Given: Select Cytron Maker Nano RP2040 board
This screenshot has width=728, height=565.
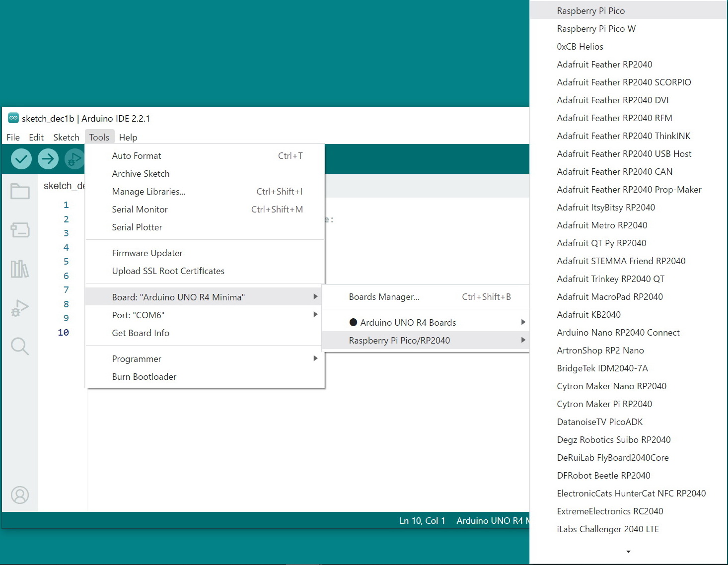Looking at the screenshot, I should click(628, 386).
